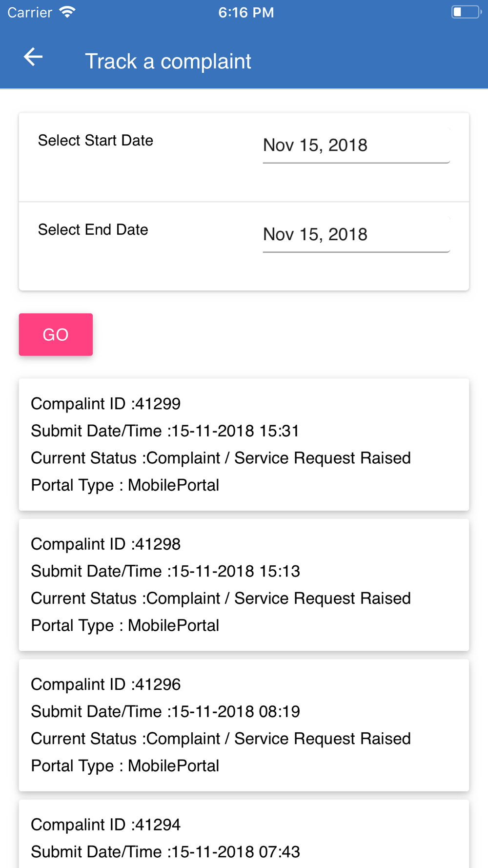Open complaint card ID 41296
This screenshot has height=868, width=488.
point(244,725)
